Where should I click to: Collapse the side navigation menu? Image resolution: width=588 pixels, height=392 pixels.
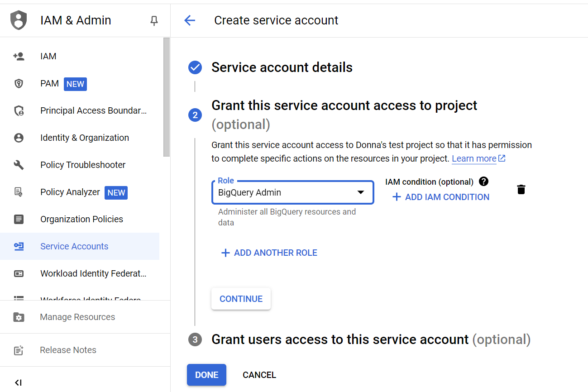(18, 382)
